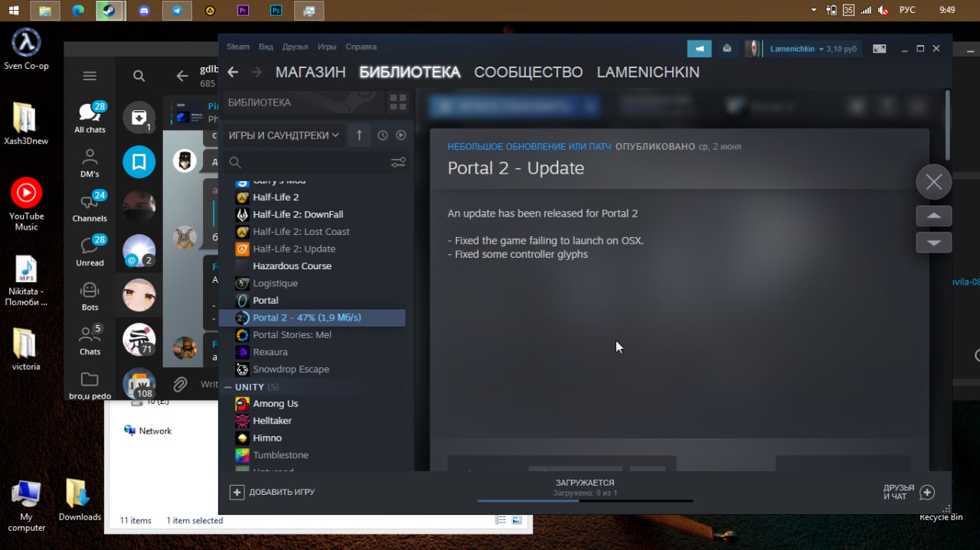Screen dimensions: 980x550
Task: Select Logistique in game list
Action: coord(275,283)
